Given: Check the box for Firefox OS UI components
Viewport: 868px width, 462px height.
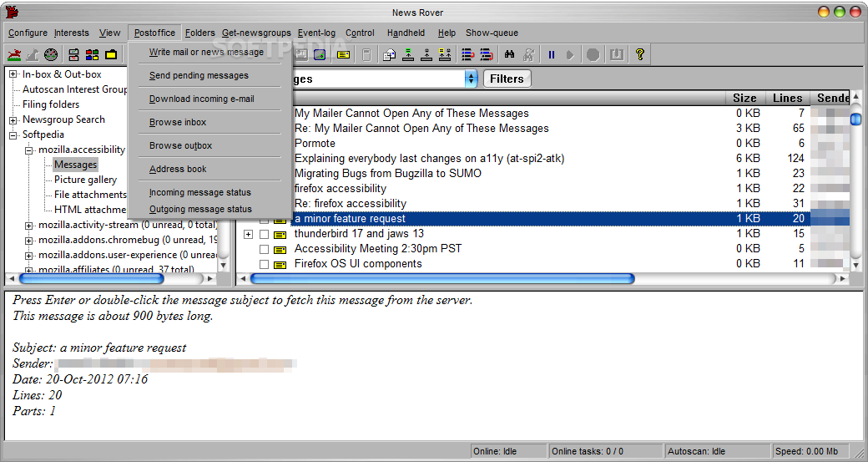Looking at the screenshot, I should coord(264,265).
